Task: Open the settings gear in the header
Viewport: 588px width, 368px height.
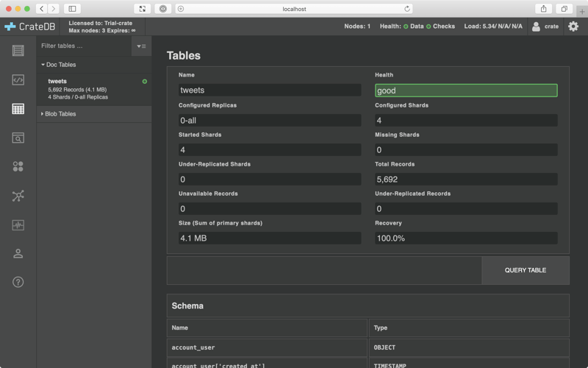Action: pyautogui.click(x=573, y=26)
